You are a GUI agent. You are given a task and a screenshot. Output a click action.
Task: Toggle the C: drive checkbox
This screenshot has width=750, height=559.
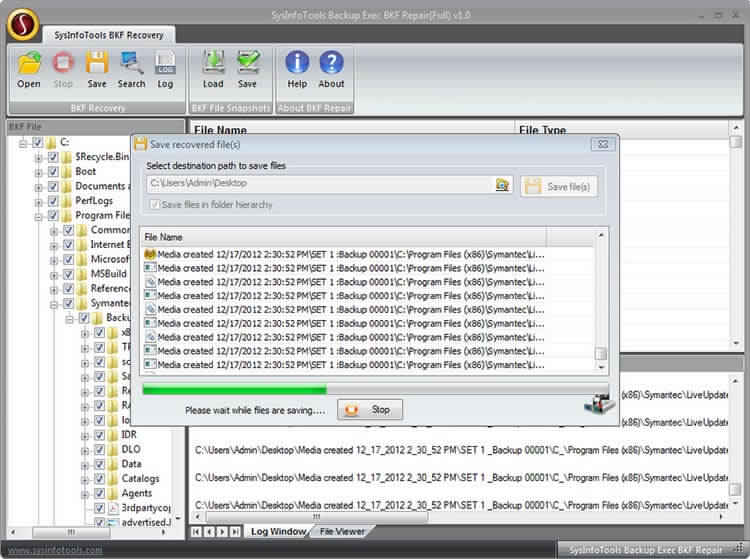pos(37,142)
